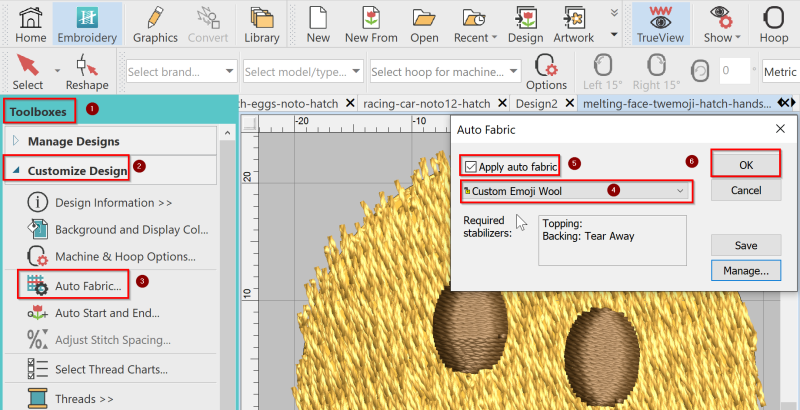Toggle Hoop display
The image size is (800, 410).
773,24
